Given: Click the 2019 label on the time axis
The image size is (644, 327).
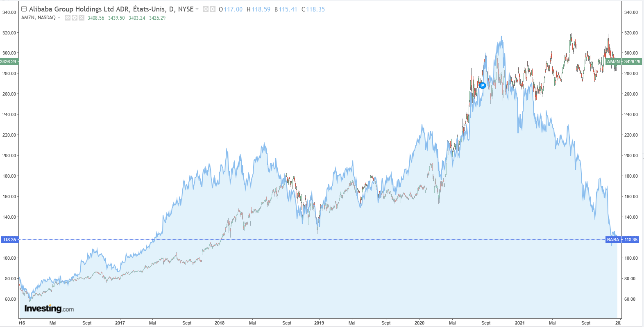Looking at the screenshot, I should point(319,323).
